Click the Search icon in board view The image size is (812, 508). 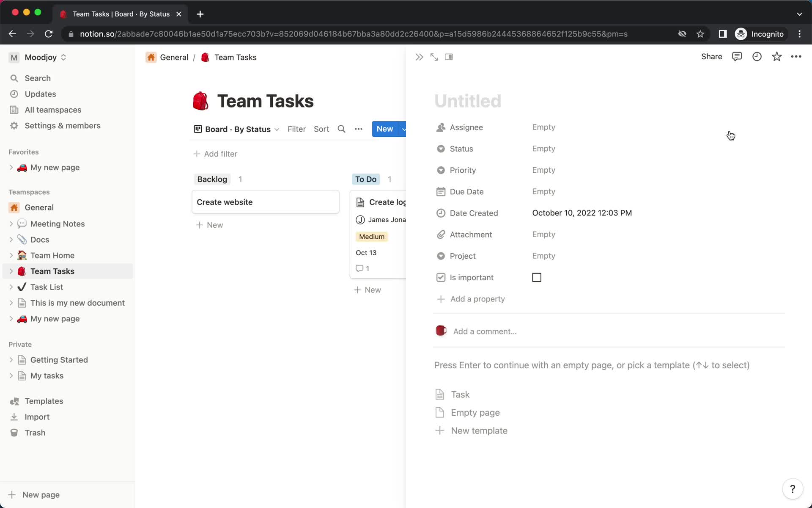click(341, 129)
